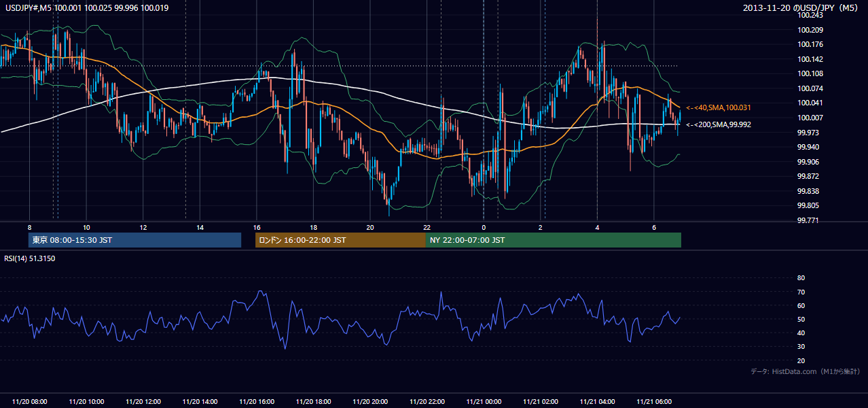Click hour tick 12 under the price chart

tap(143, 227)
